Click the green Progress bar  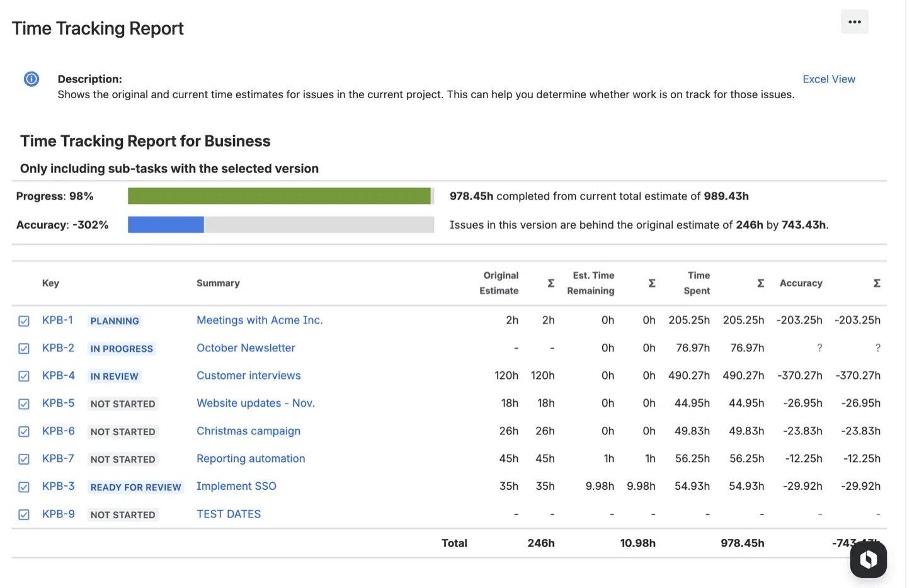click(280, 196)
